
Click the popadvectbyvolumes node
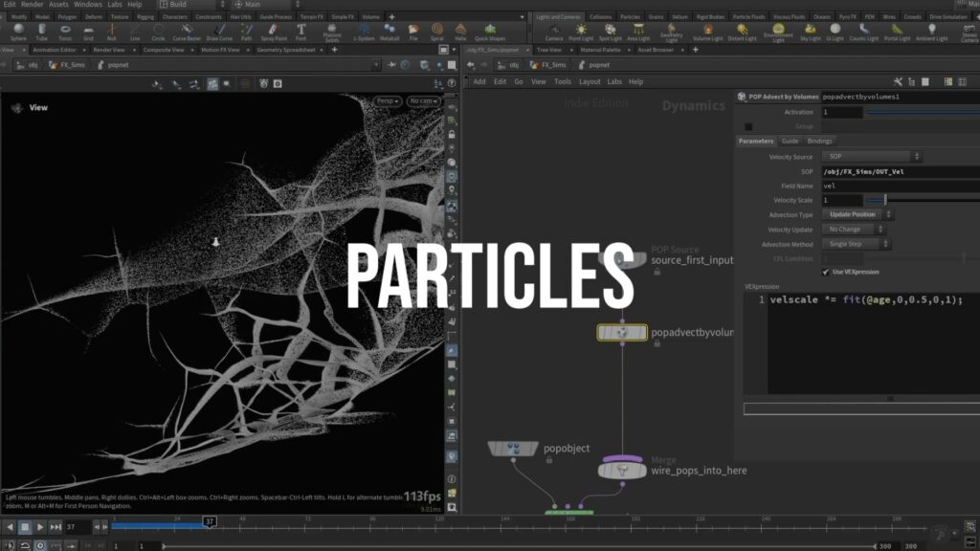click(622, 332)
